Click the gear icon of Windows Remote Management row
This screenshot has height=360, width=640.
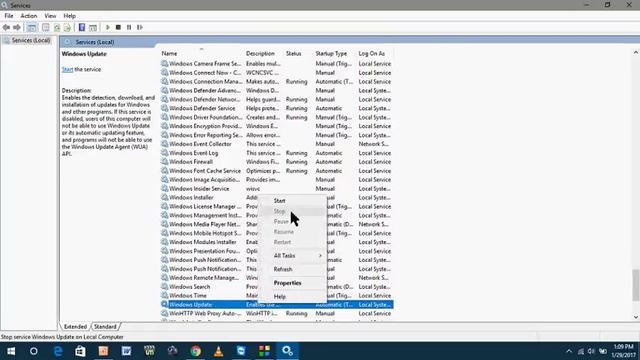(x=164, y=278)
